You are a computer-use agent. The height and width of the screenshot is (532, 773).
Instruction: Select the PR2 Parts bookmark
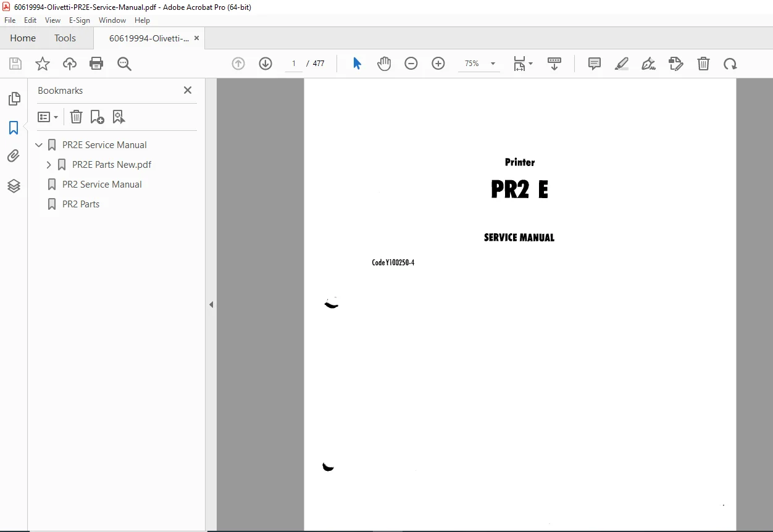click(81, 204)
